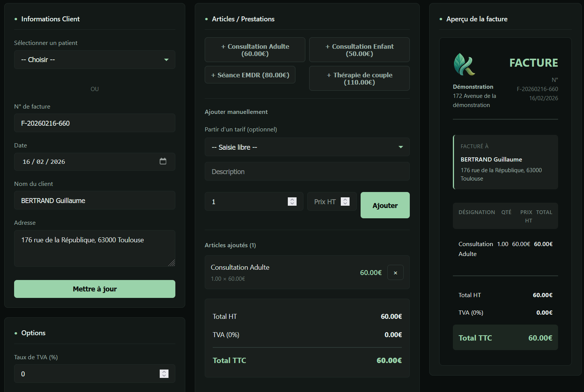Add Séance EMDR (80.00€) quick item
Image resolution: width=584 pixels, height=392 pixels.
pos(250,75)
